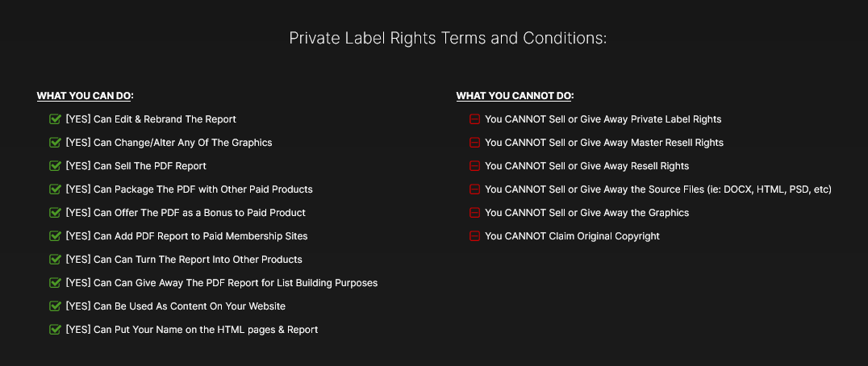Click check icon by Package The PDF line
Image resolution: width=868 pixels, height=366 pixels.
coord(55,189)
